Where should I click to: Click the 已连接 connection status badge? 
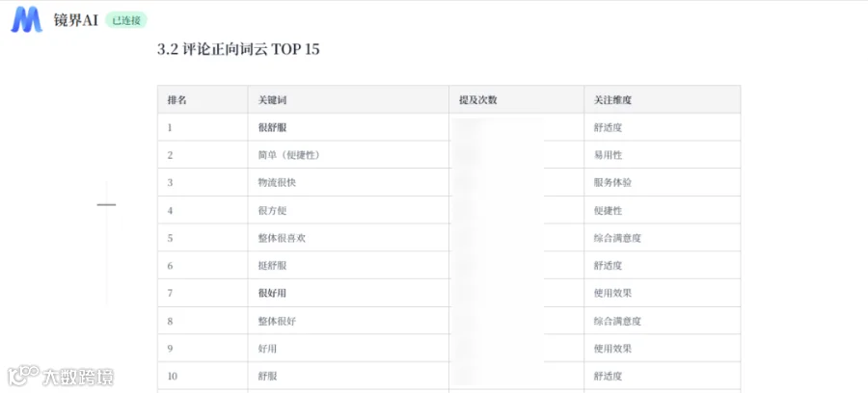point(126,20)
